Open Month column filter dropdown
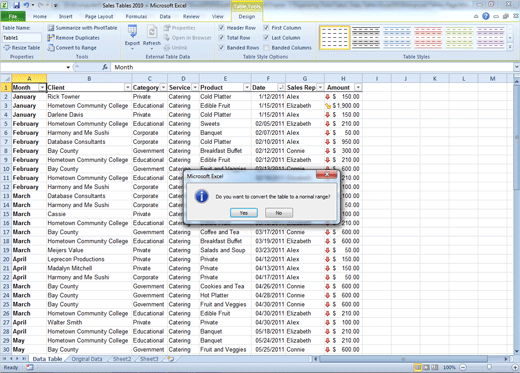Image resolution: width=520 pixels, height=373 pixels. pos(42,87)
